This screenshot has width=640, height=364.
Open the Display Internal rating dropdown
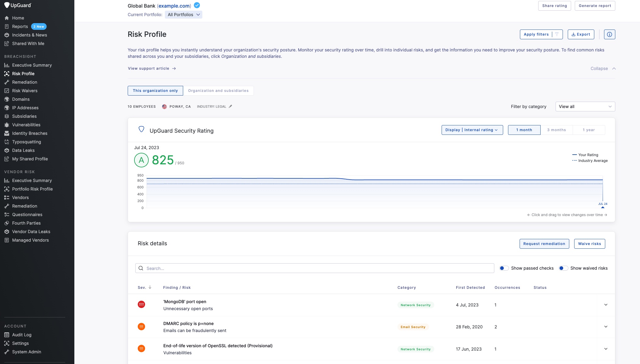tap(472, 130)
